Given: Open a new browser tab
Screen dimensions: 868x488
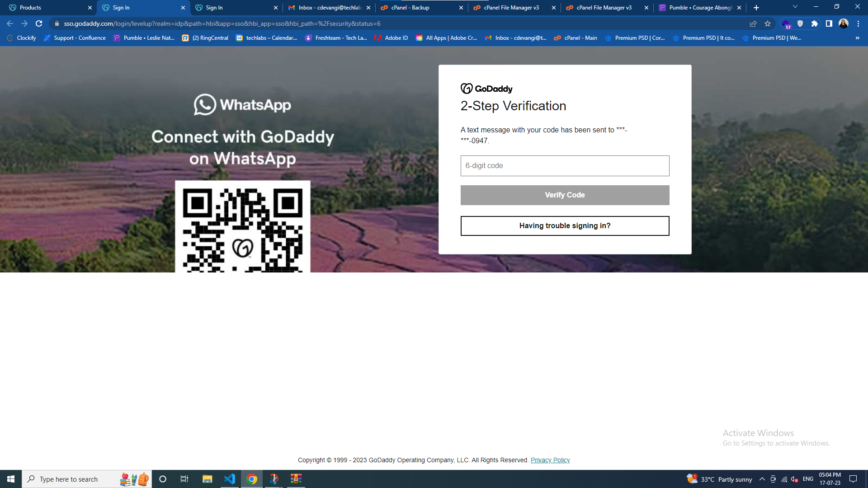Looking at the screenshot, I should coord(756,8).
